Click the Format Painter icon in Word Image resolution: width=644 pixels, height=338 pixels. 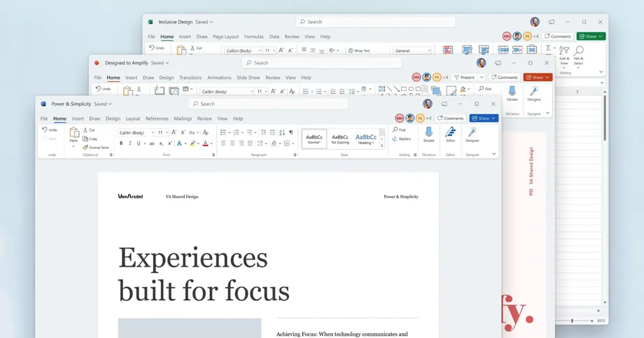click(85, 148)
